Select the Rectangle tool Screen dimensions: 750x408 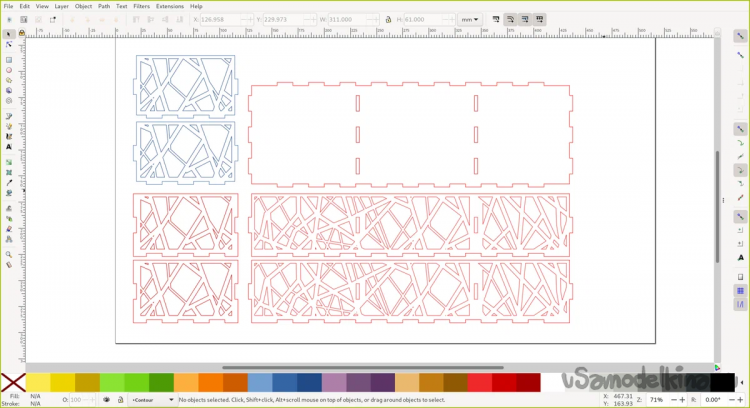[x=9, y=59]
